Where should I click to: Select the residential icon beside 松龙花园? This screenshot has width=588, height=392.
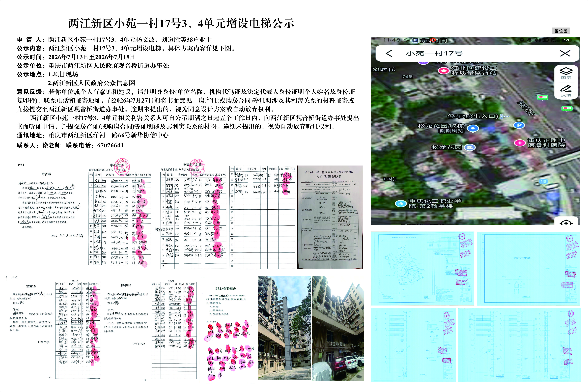pyautogui.click(x=470, y=147)
